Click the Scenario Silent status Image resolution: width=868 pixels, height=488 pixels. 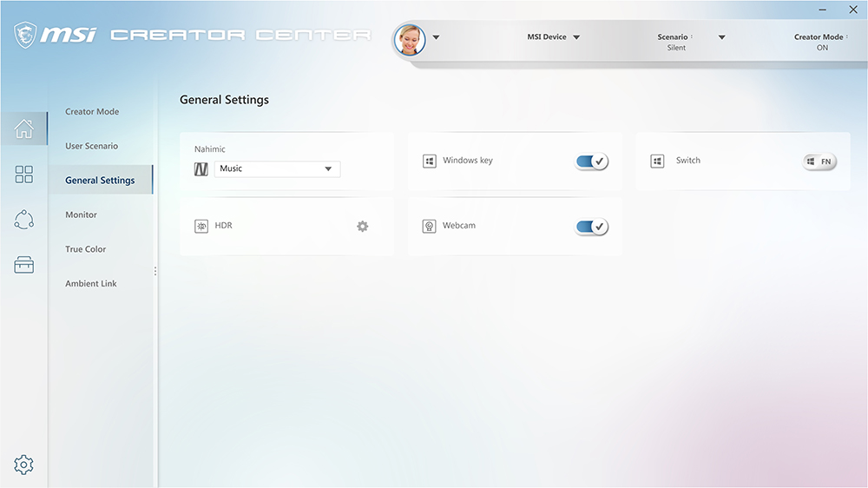pos(676,42)
